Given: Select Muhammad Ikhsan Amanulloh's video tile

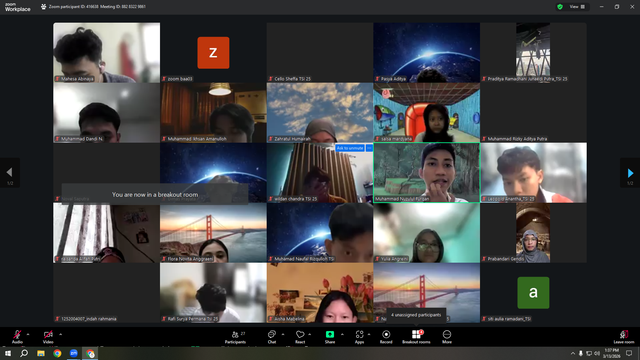Looking at the screenshot, I should pyautogui.click(x=213, y=113).
